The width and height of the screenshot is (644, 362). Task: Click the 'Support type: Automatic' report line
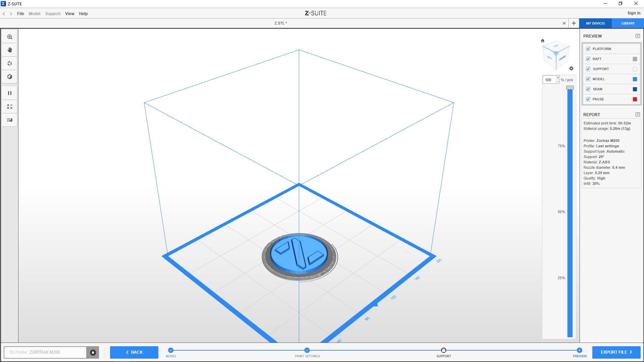(604, 151)
